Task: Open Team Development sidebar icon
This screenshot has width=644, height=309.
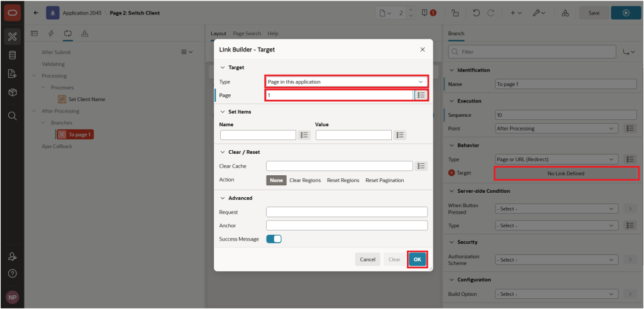Action: [x=12, y=74]
